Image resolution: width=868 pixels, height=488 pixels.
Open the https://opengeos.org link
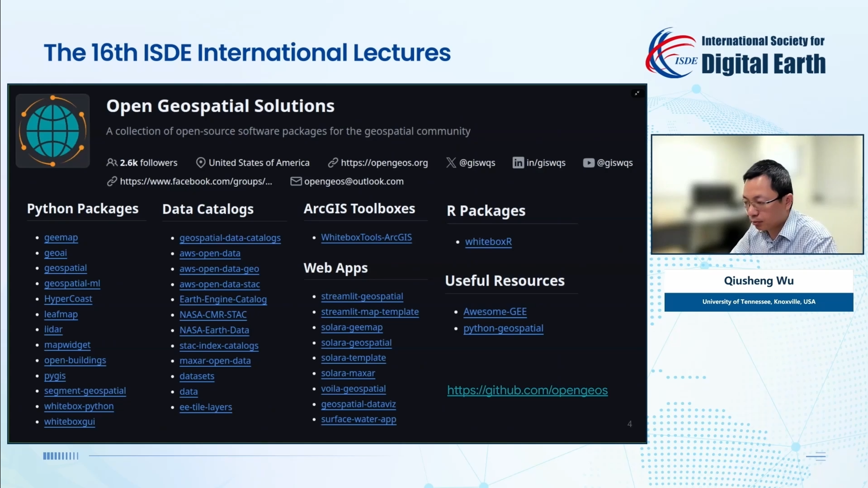tap(384, 163)
